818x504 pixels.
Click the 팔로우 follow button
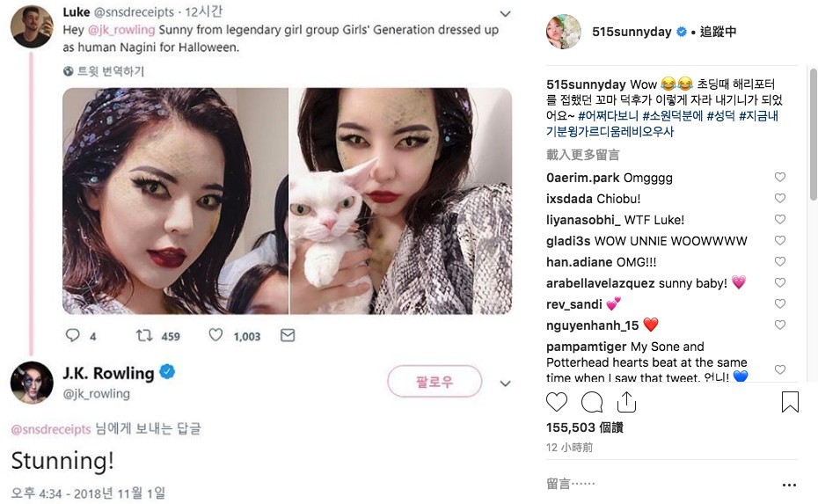[435, 382]
